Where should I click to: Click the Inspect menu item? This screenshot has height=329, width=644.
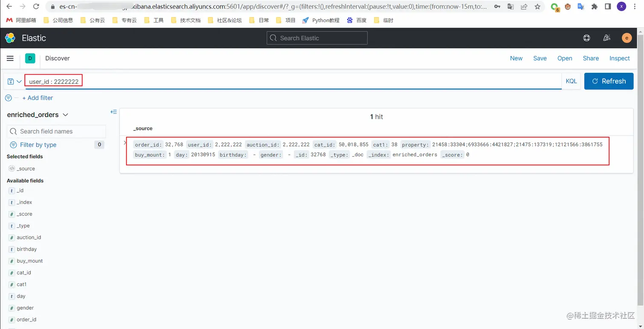619,58
